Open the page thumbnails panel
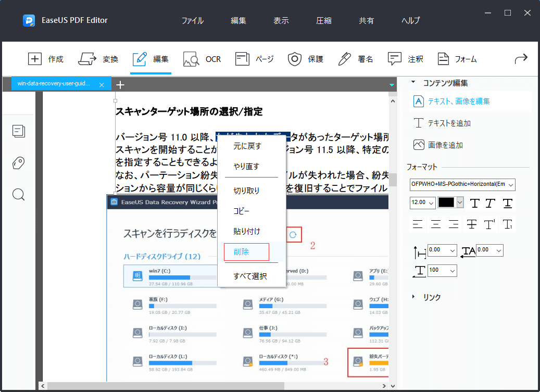Image resolution: width=540 pixels, height=392 pixels. 19,131
